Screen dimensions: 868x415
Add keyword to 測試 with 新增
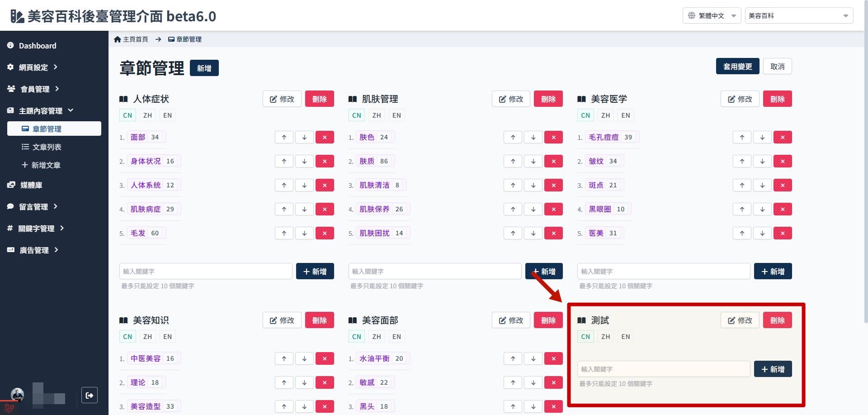tap(773, 369)
